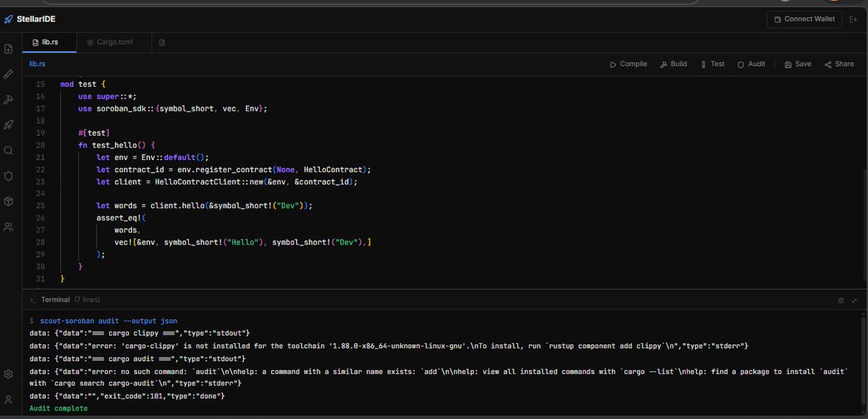The width and height of the screenshot is (868, 419).
Task: Select the Deploy rocket icon in sidebar
Action: [9, 124]
